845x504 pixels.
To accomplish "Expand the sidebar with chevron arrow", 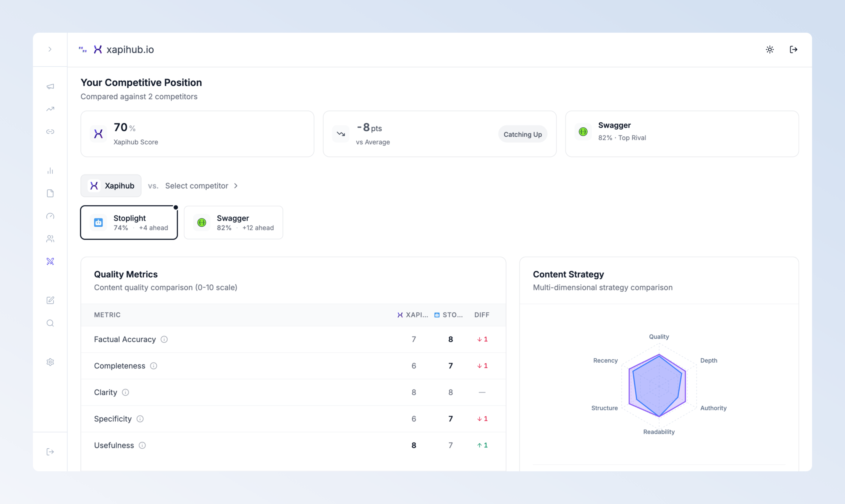I will tap(50, 49).
